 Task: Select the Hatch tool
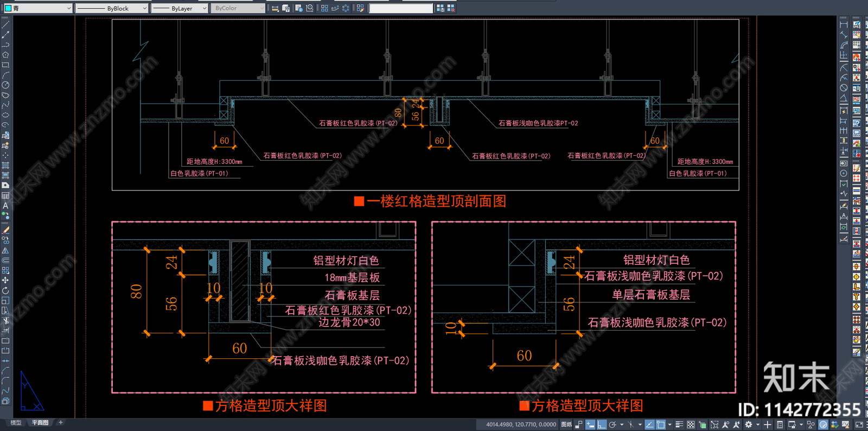pyautogui.click(x=5, y=165)
